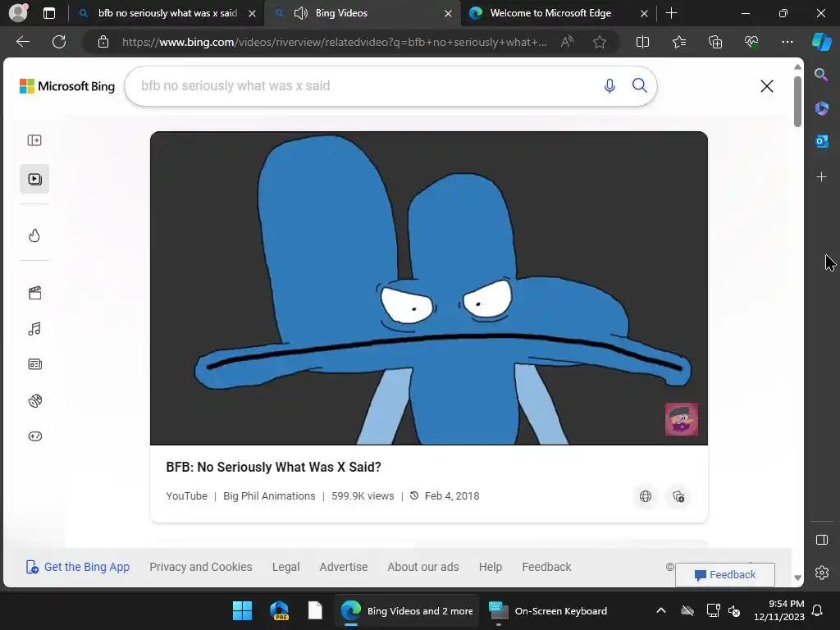Click the YouTube source label

click(x=186, y=496)
